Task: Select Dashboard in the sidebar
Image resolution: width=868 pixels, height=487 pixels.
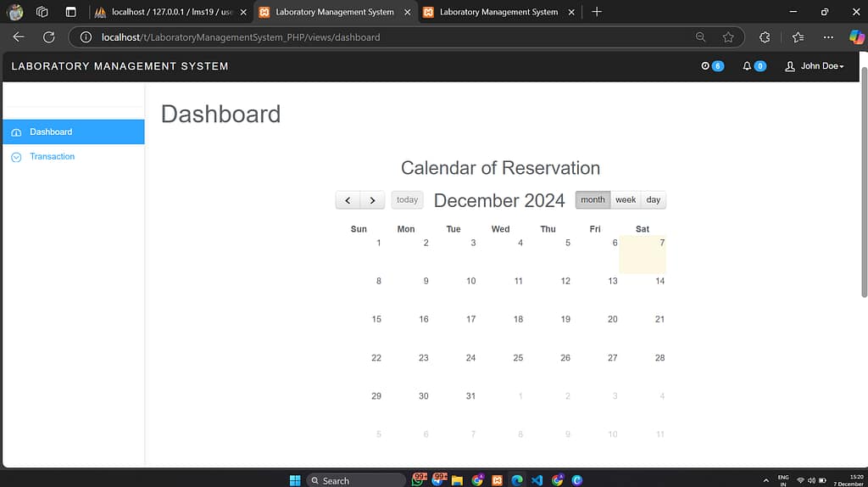Action: tap(51, 132)
